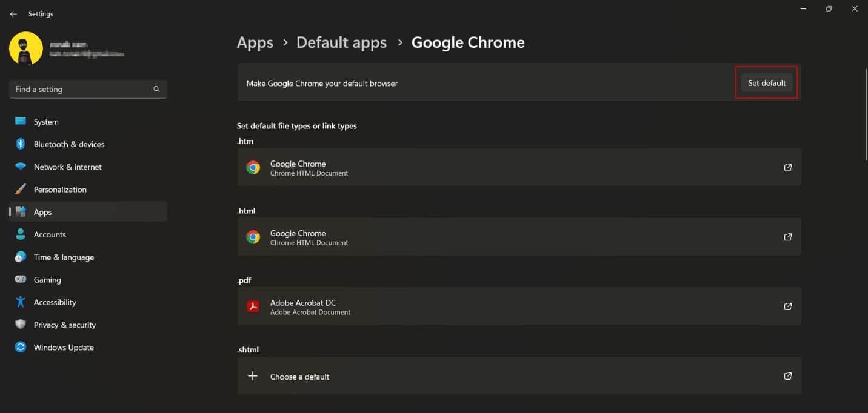This screenshot has width=868, height=413.
Task: Click the Find a setting search box
Action: coord(88,89)
